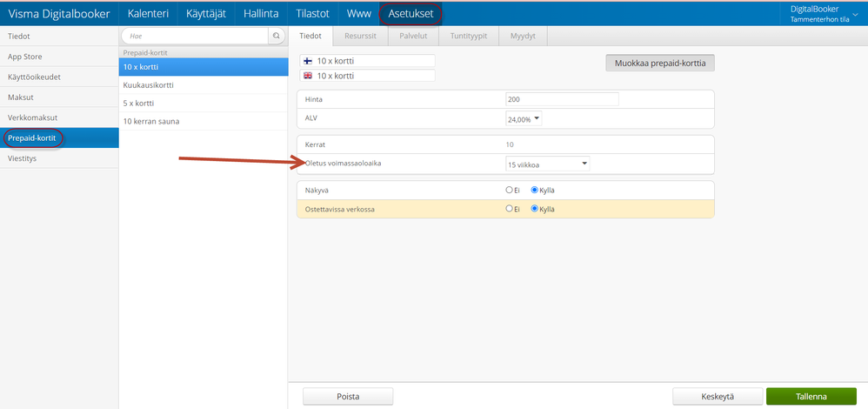Click the Hae search field

[x=195, y=36]
